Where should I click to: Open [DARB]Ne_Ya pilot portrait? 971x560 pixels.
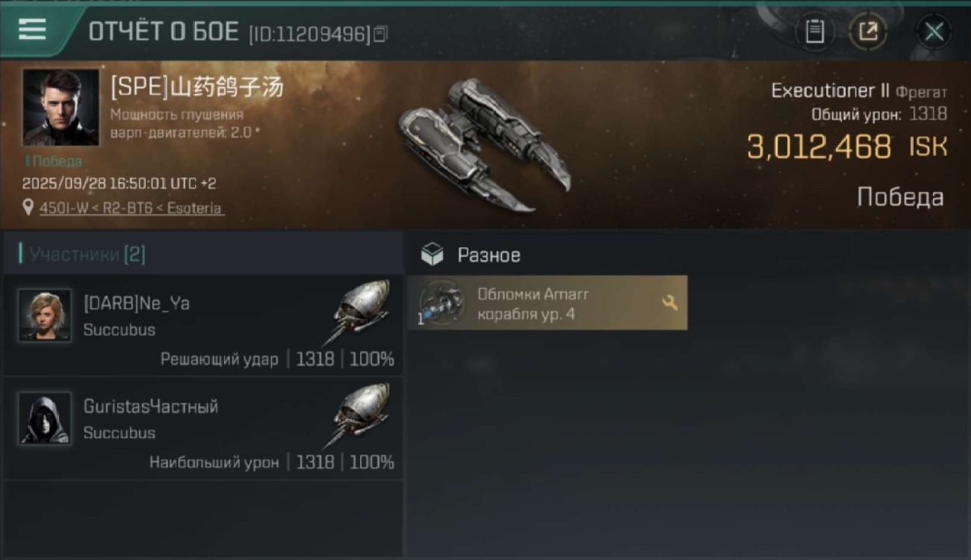pyautogui.click(x=45, y=315)
